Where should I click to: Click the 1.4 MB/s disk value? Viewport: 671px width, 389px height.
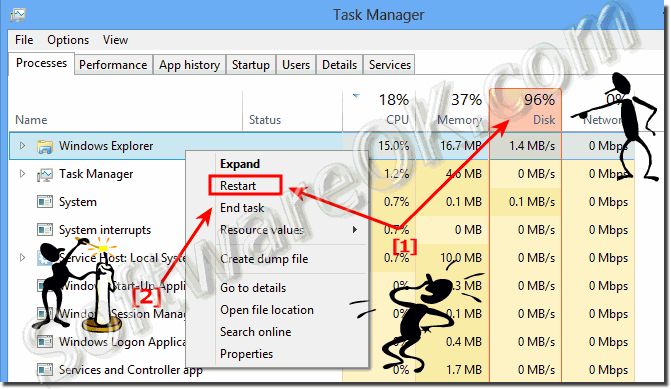[532, 146]
